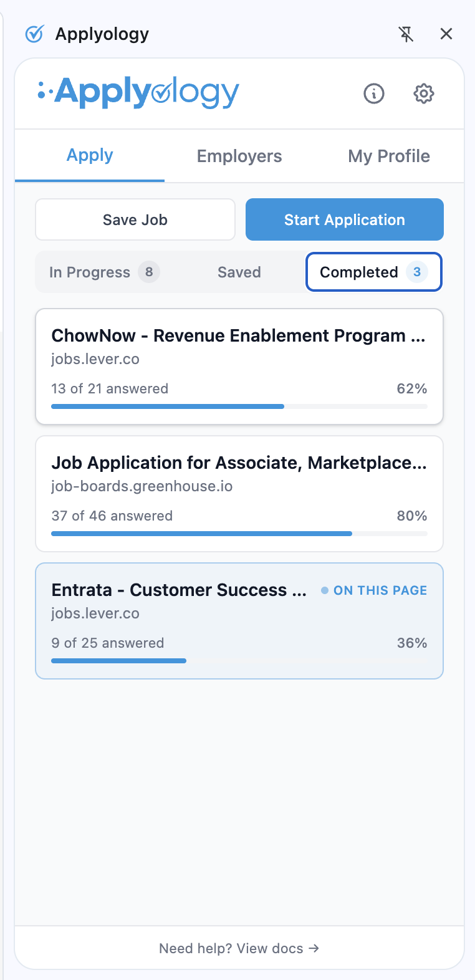Close the Applyology side panel
Screen dimensions: 475x980
point(446,34)
